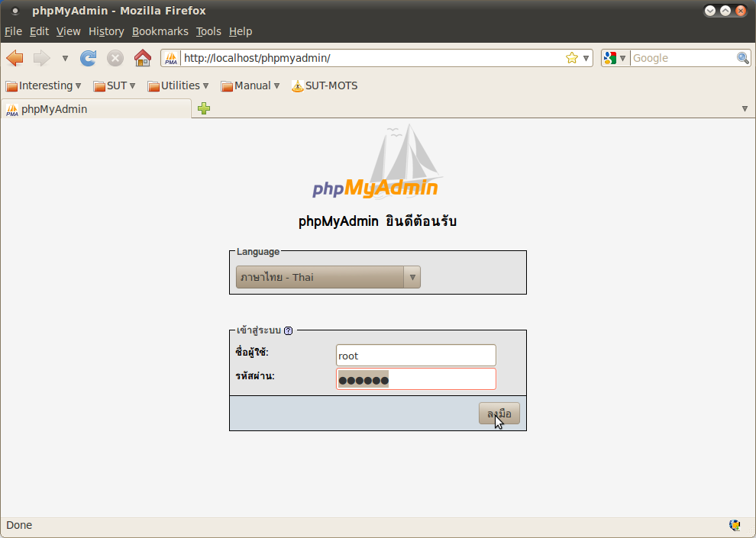The height and width of the screenshot is (538, 756).
Task: Click the Stop loading icon
Action: pyautogui.click(x=115, y=58)
